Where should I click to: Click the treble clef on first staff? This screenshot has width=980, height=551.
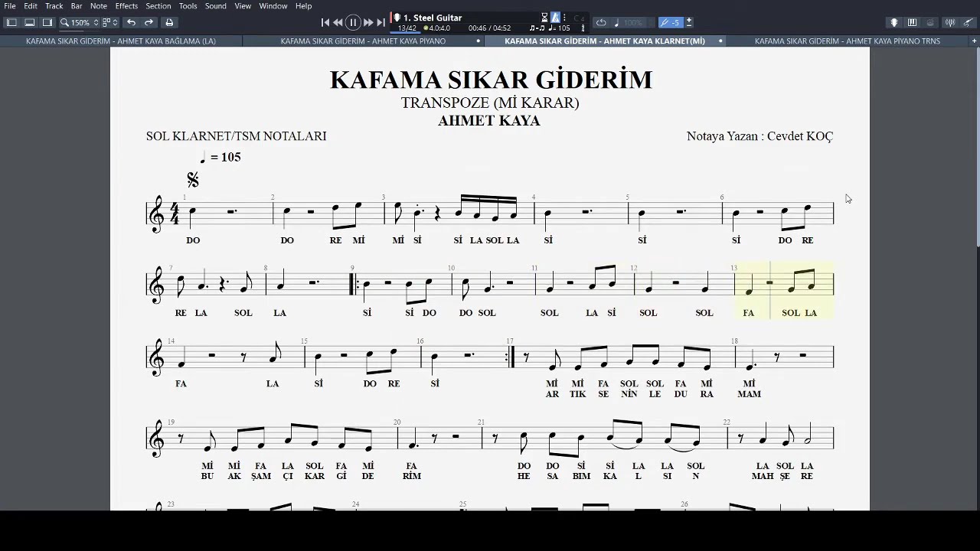[x=157, y=214]
